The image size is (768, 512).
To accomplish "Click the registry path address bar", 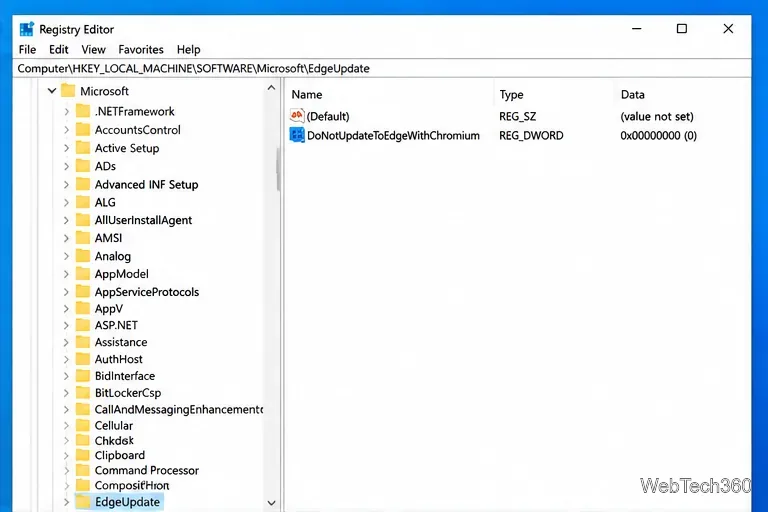I will coord(382,69).
